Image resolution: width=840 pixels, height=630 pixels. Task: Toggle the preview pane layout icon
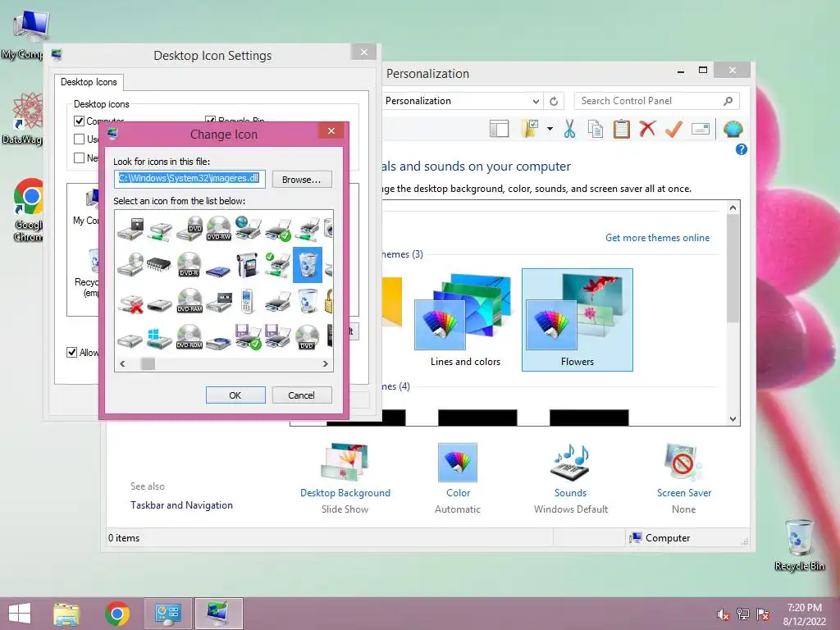[x=500, y=129]
